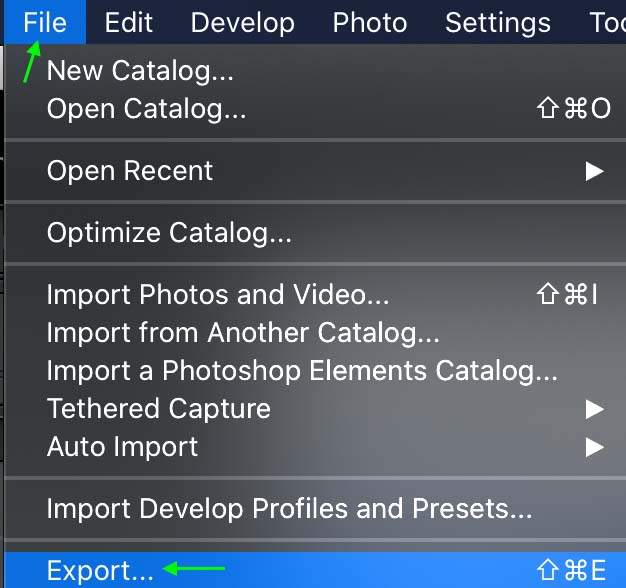
Task: Select Import Photos and Video...
Action: [x=315, y=295]
